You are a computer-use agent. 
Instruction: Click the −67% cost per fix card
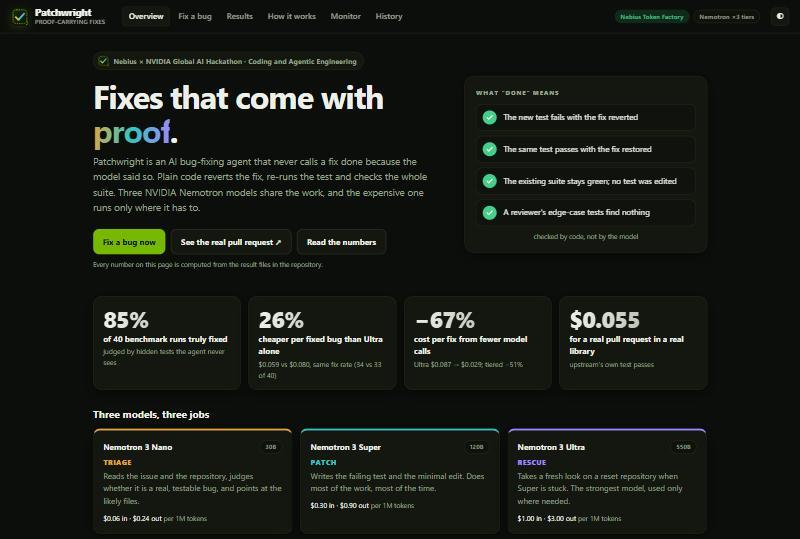coord(478,343)
